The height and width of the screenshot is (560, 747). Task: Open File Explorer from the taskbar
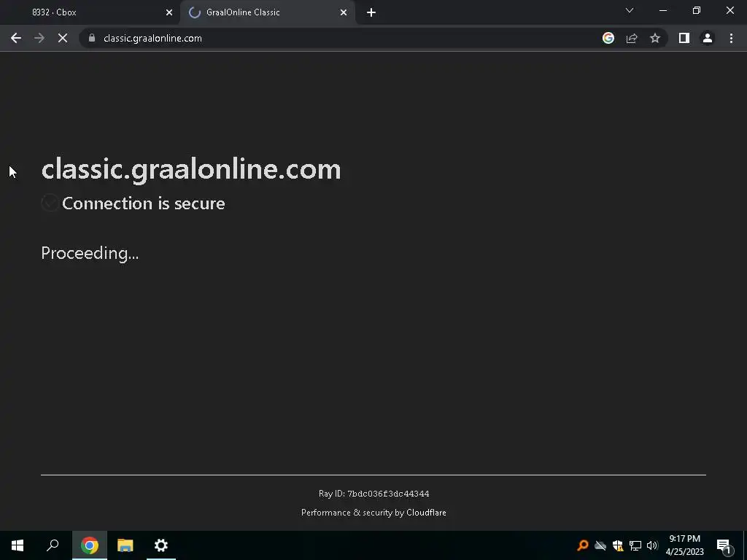(x=125, y=545)
